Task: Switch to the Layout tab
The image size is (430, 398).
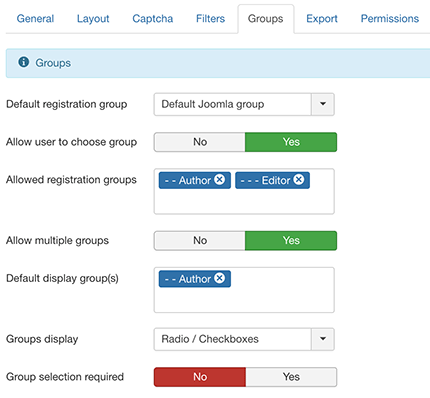Action: (93, 19)
